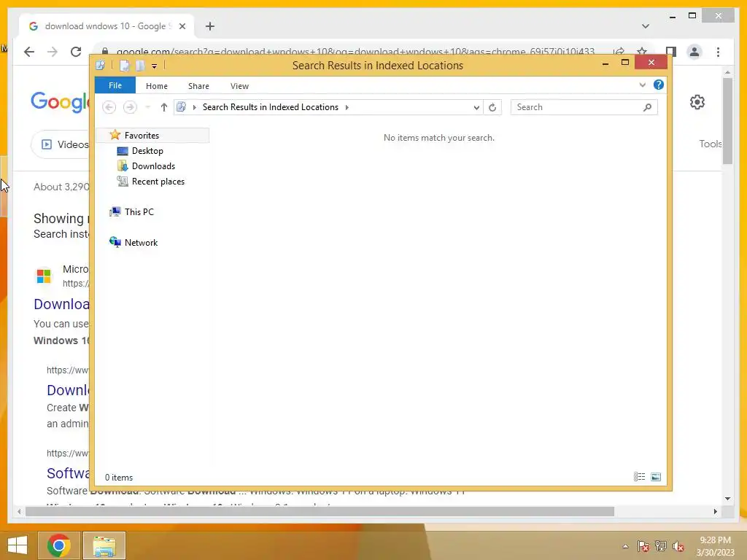Image resolution: width=747 pixels, height=560 pixels.
Task: Open address bar history dropdown
Action: click(476, 108)
